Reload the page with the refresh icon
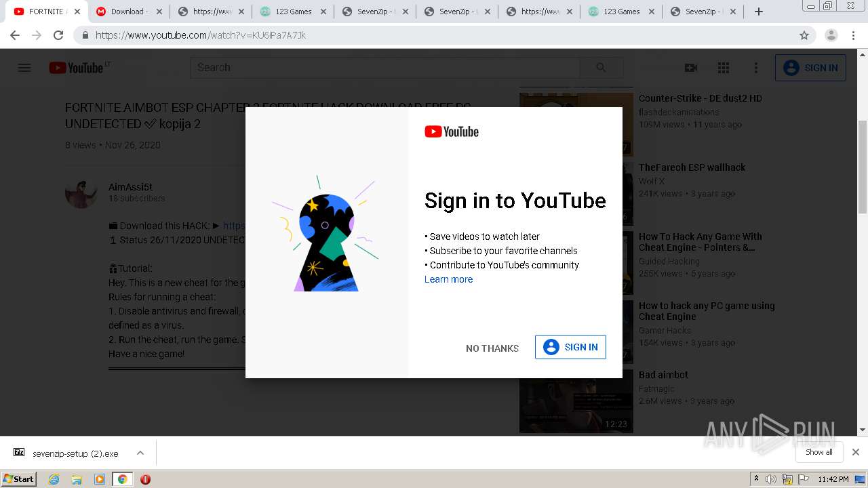The width and height of the screenshot is (868, 488). (58, 35)
